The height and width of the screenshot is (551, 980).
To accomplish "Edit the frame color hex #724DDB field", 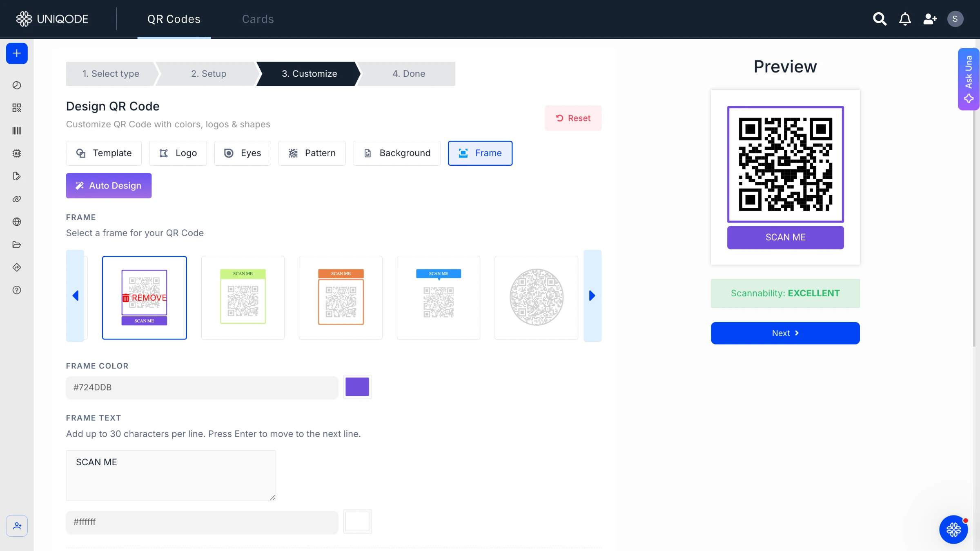I will point(202,387).
